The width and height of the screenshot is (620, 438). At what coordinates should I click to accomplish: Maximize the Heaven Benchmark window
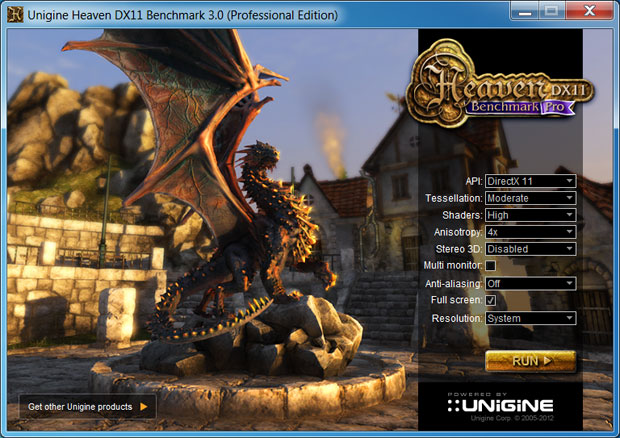pyautogui.click(x=552, y=11)
